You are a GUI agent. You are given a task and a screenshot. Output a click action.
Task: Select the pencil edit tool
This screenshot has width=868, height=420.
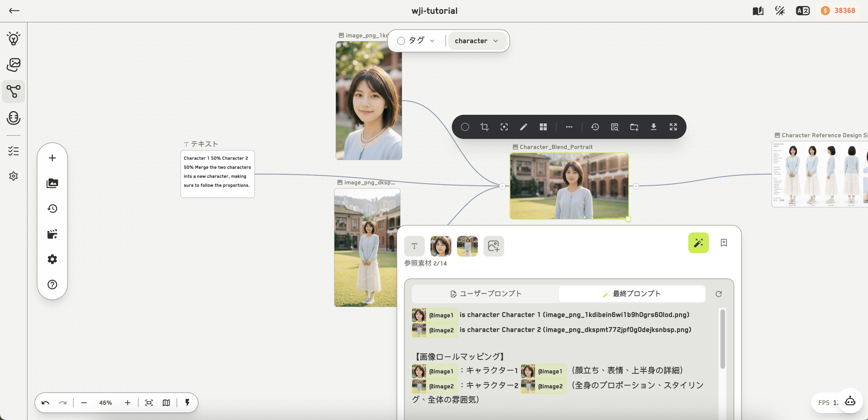524,127
